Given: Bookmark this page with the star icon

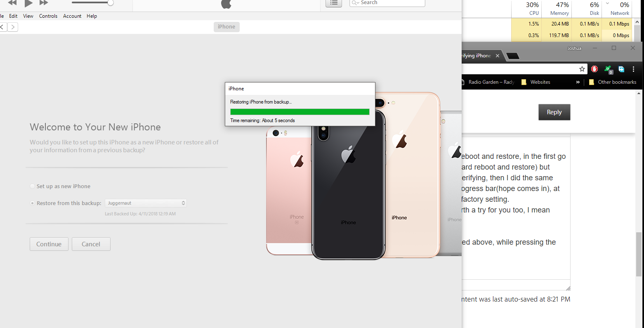Looking at the screenshot, I should 582,69.
